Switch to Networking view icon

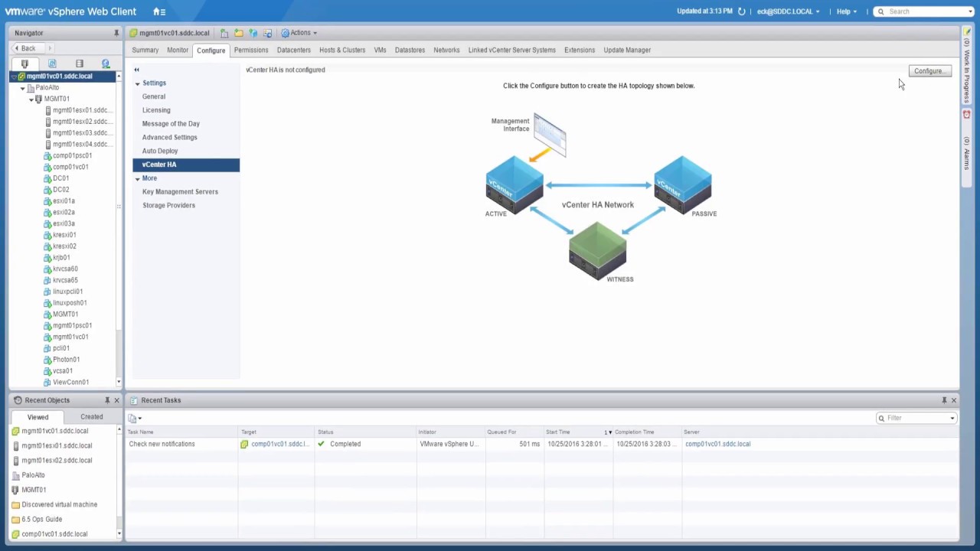point(106,64)
